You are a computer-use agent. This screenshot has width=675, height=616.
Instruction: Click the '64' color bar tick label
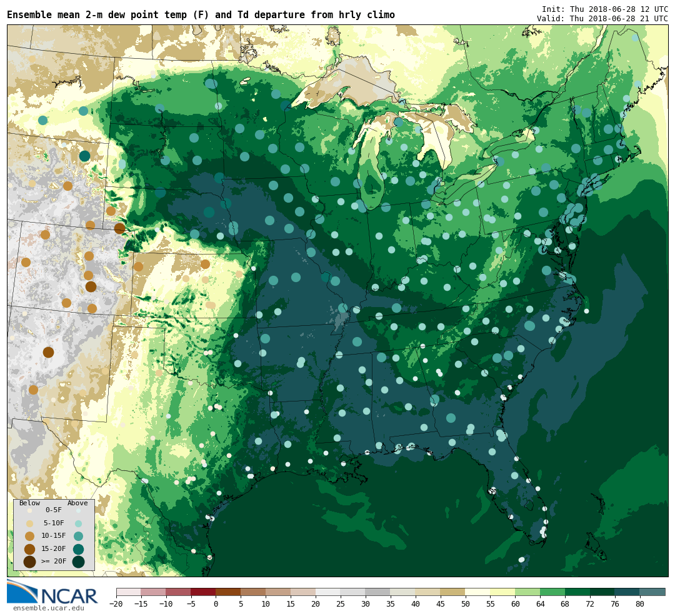tap(540, 604)
